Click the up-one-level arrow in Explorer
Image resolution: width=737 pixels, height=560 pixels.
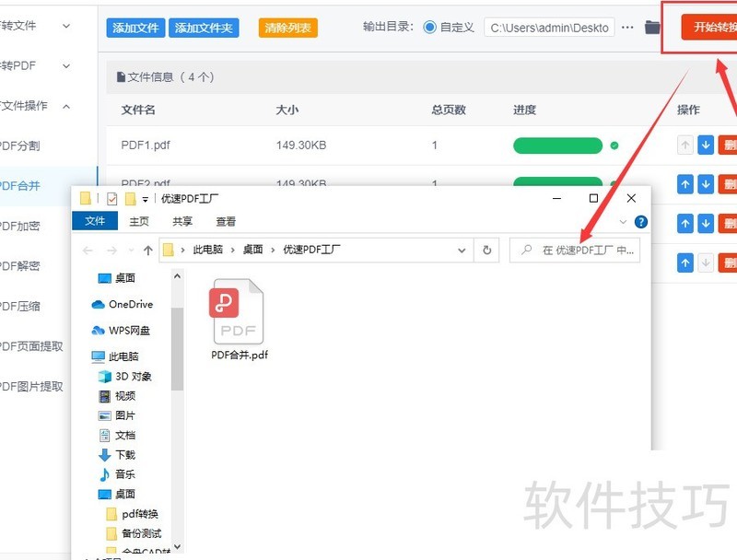pyautogui.click(x=147, y=250)
